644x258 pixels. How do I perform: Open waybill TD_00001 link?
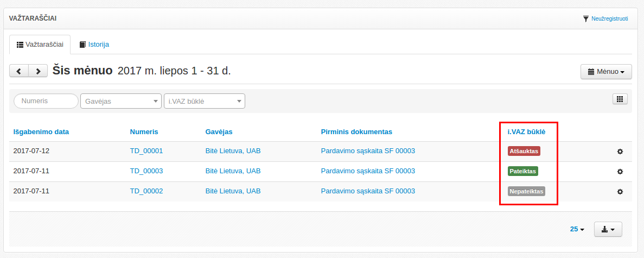(x=146, y=151)
